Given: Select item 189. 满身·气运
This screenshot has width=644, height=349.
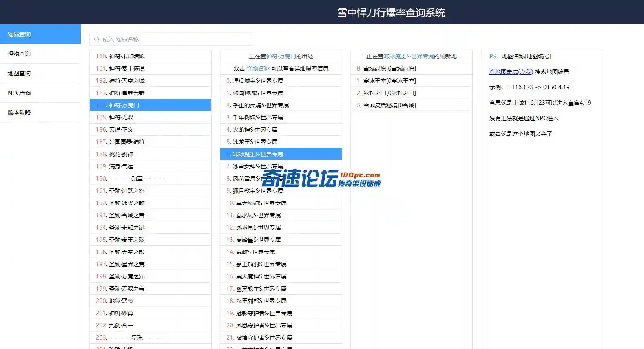Looking at the screenshot, I should point(150,166).
